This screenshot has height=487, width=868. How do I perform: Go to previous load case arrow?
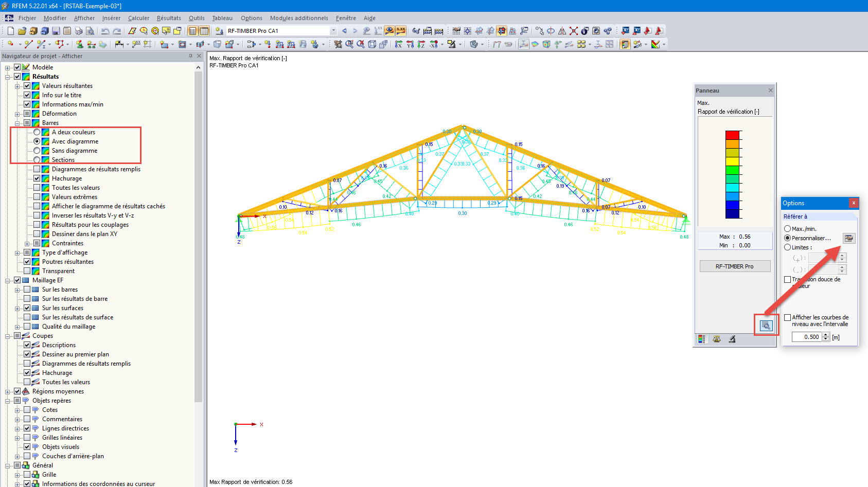point(344,31)
